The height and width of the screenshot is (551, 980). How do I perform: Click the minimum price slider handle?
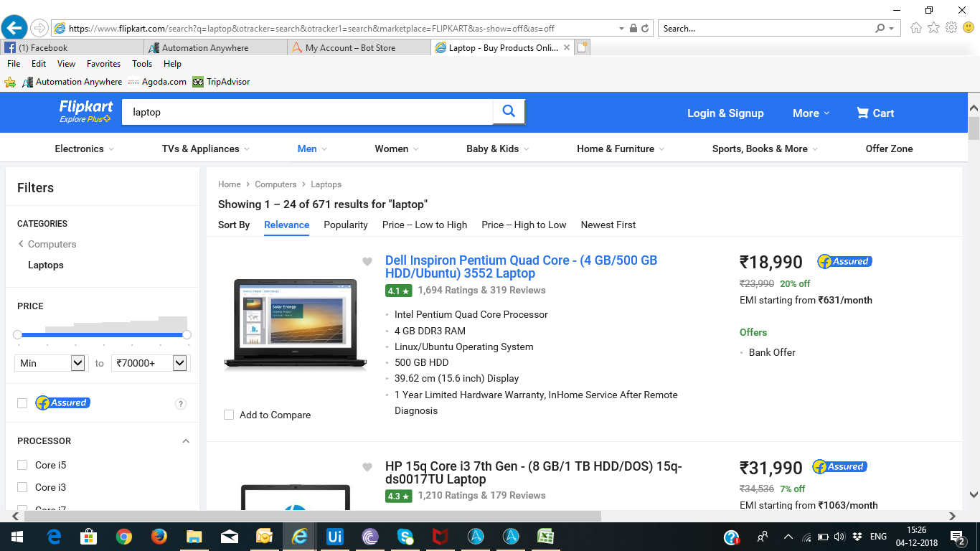click(x=18, y=335)
